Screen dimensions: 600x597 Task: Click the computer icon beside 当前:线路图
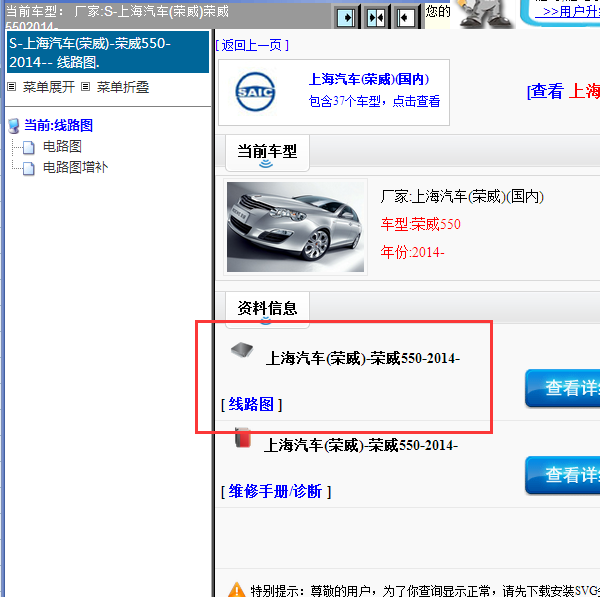pyautogui.click(x=14, y=126)
